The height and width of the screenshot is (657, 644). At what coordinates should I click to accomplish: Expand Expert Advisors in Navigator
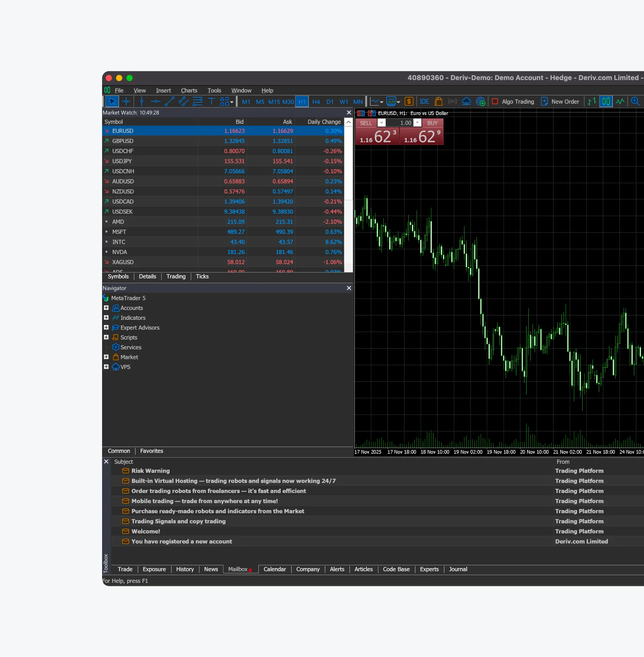pyautogui.click(x=106, y=328)
